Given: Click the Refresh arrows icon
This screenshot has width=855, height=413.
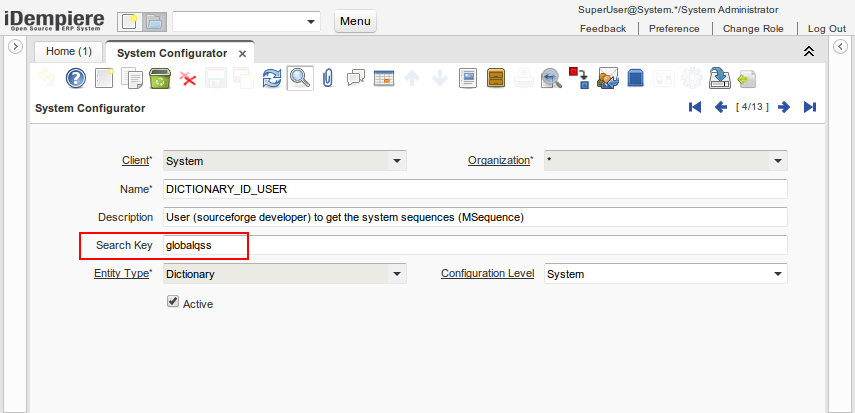Looking at the screenshot, I should coord(271,78).
